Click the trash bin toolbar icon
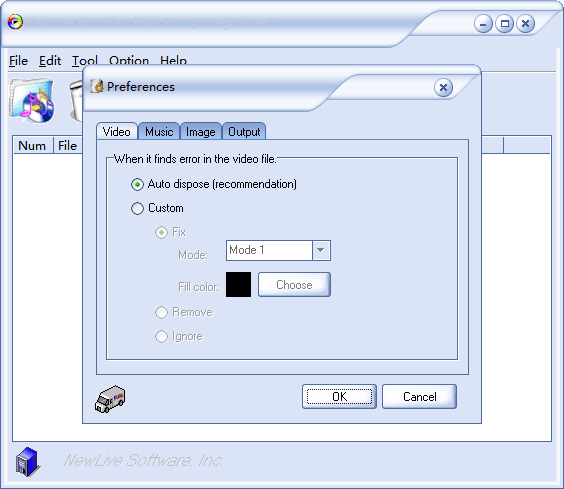The height and width of the screenshot is (489, 564). pyautogui.click(x=76, y=101)
